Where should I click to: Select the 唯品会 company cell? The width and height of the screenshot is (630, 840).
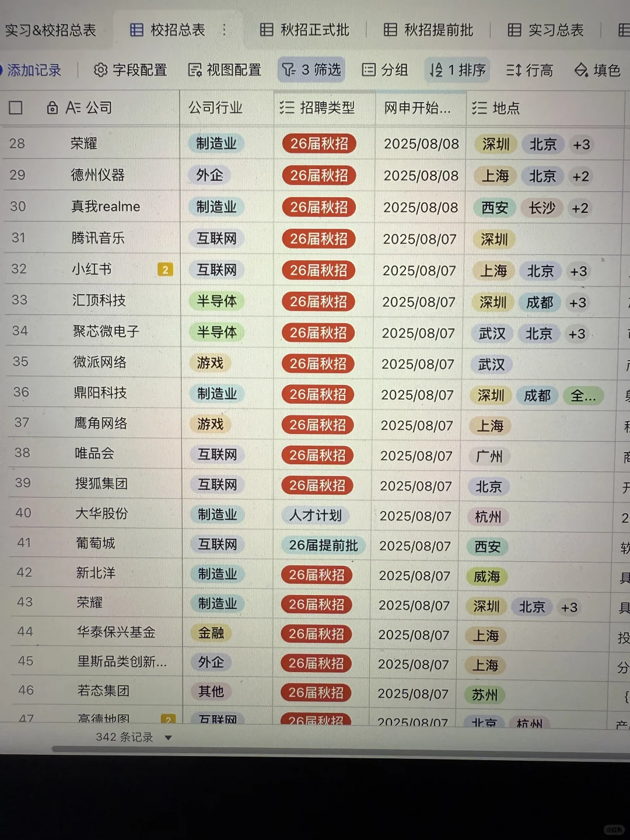[96, 453]
